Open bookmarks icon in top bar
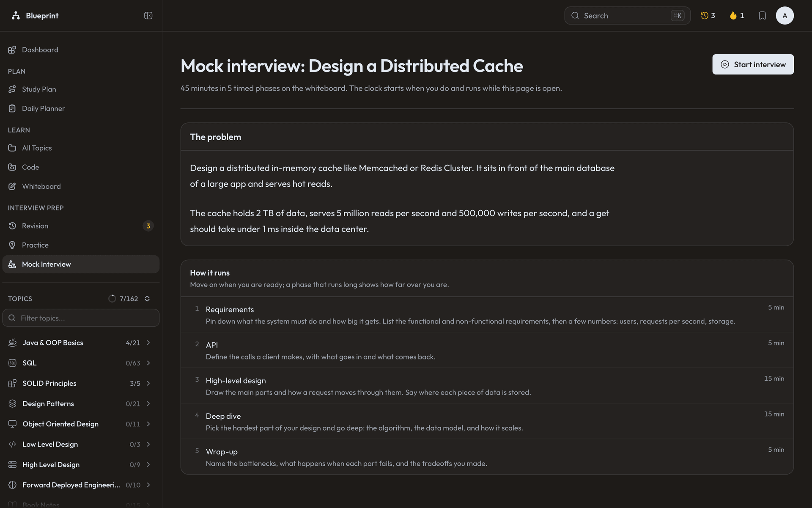The height and width of the screenshot is (508, 812). pos(762,16)
